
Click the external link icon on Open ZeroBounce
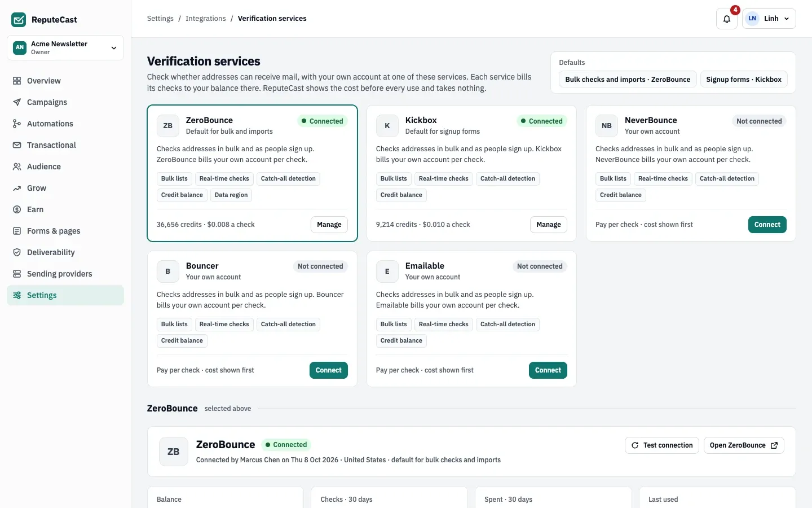click(774, 445)
